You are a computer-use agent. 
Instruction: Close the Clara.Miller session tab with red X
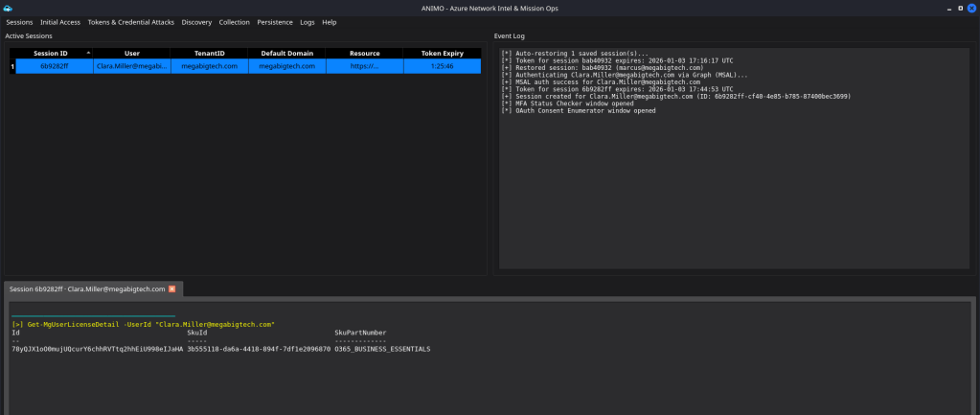(172, 288)
